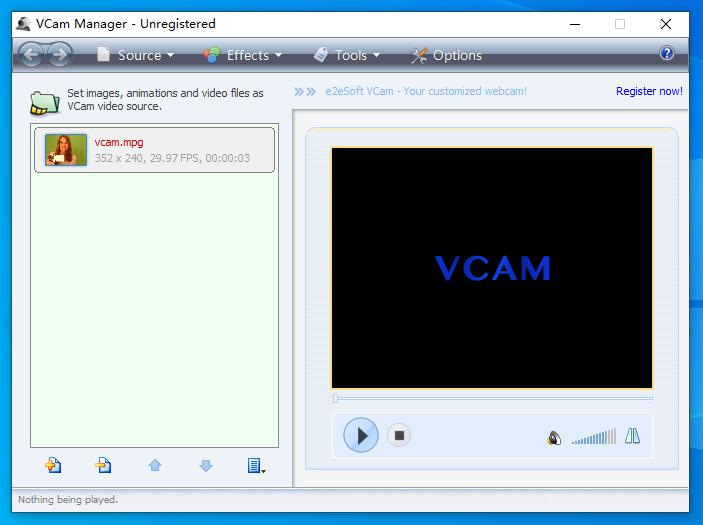The width and height of the screenshot is (703, 525).
Task: Toggle the mirror flip icon
Action: tap(632, 436)
